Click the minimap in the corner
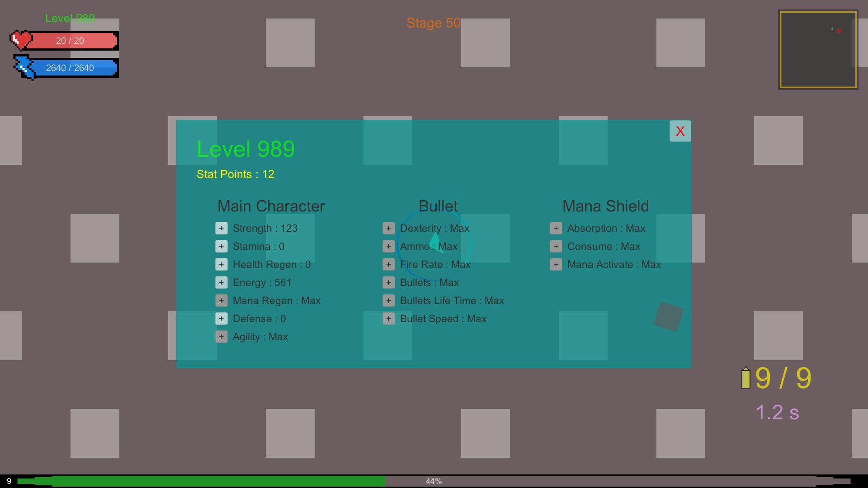This screenshot has width=868, height=488. pos(818,50)
